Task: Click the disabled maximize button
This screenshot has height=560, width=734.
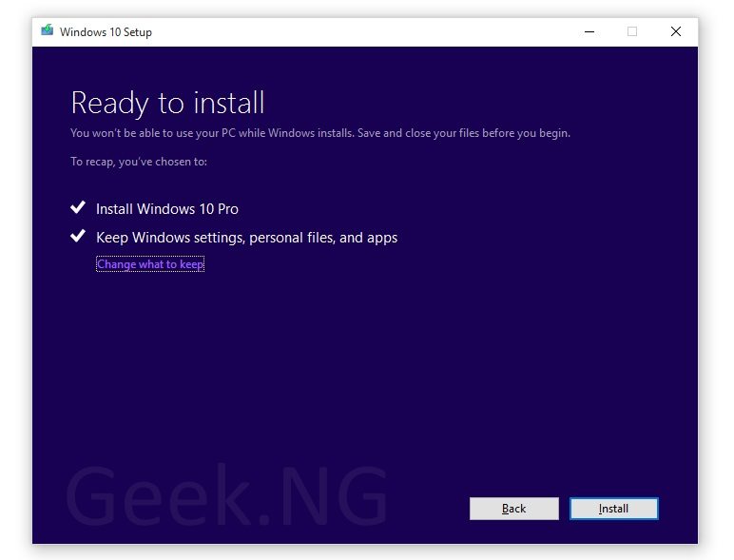Action: [x=632, y=31]
